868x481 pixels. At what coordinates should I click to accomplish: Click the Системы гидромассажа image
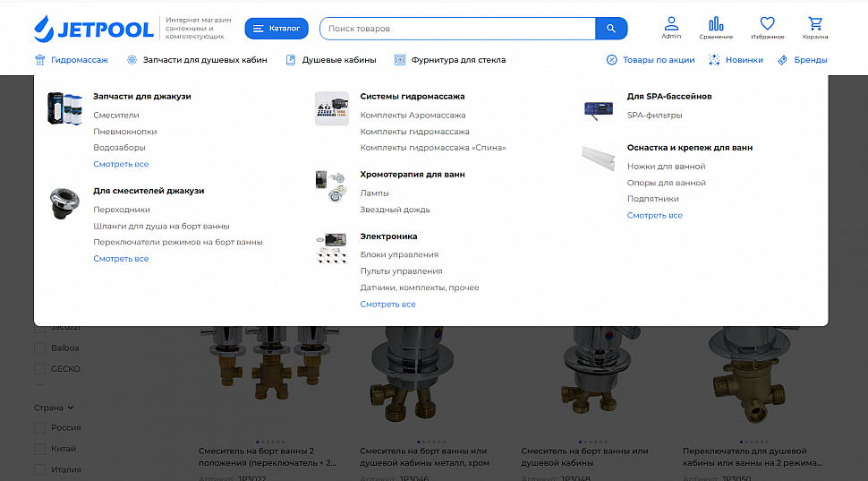click(332, 108)
